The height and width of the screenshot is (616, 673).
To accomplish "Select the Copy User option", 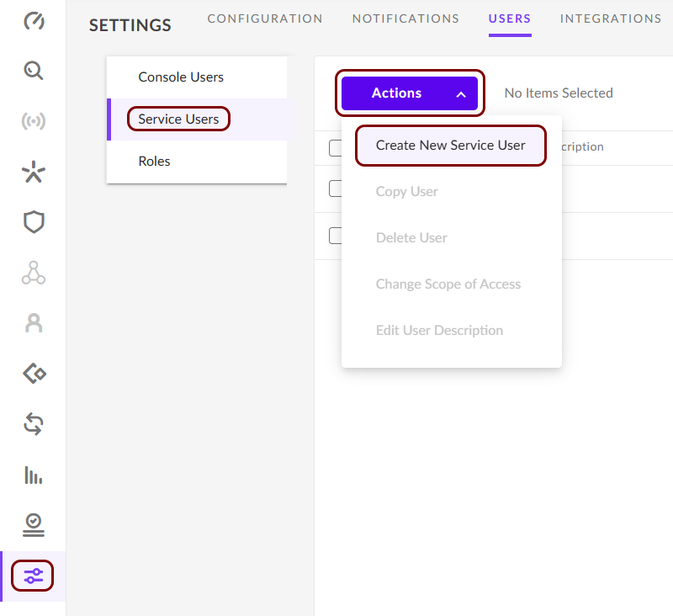I will 407,192.
